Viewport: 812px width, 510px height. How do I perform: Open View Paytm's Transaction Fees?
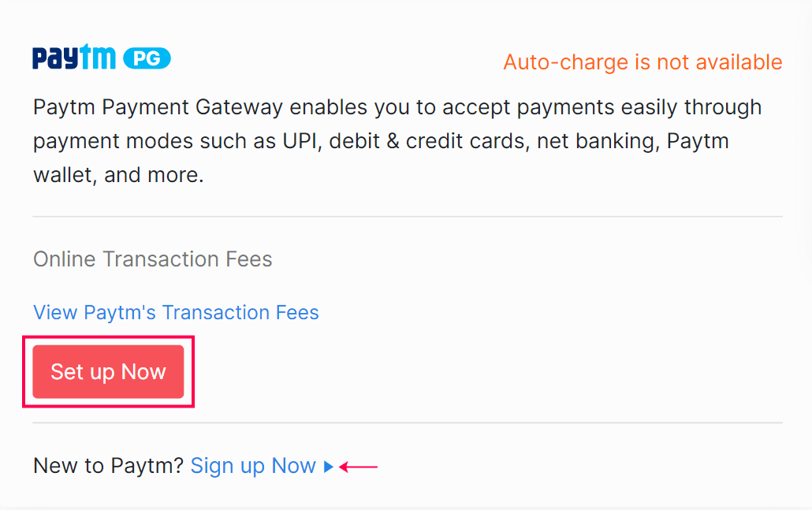[175, 312]
